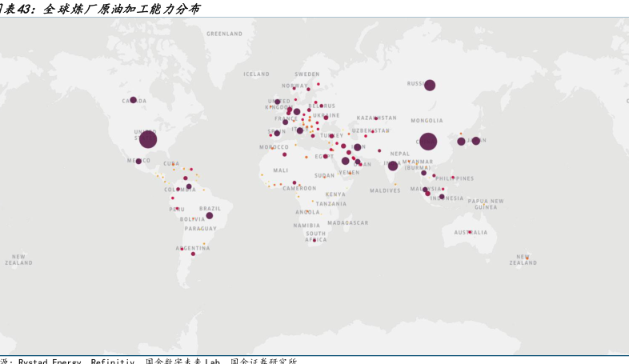Select the Kazakhstan map label
This screenshot has height=364, width=629.
pyautogui.click(x=376, y=118)
